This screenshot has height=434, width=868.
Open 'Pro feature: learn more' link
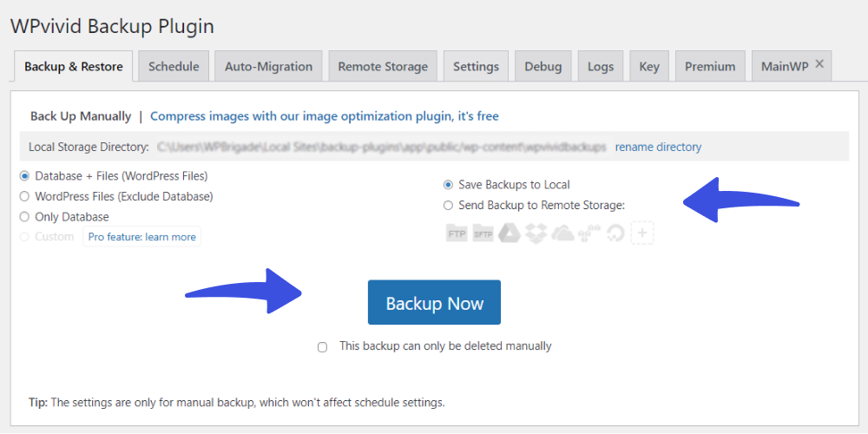pos(141,237)
